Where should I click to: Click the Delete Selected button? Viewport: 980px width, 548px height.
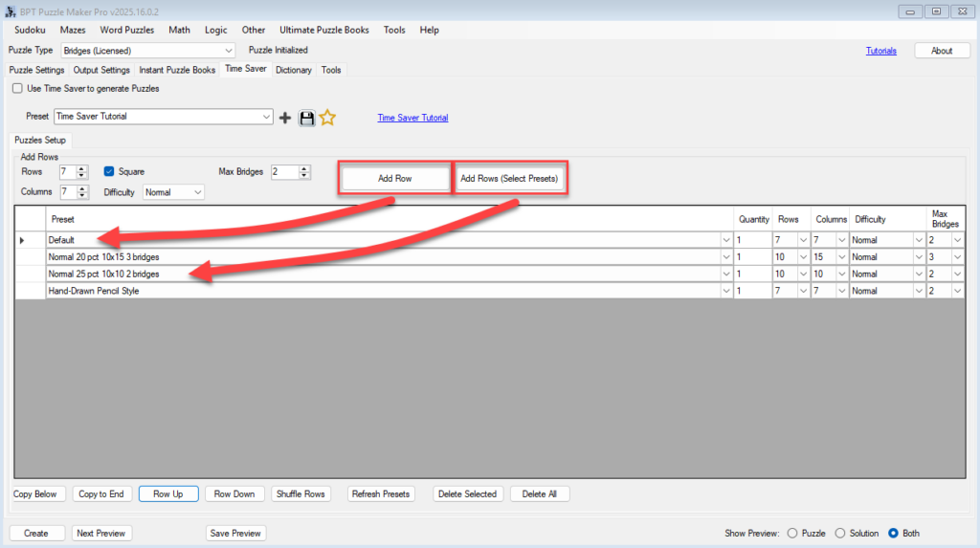tap(466, 494)
